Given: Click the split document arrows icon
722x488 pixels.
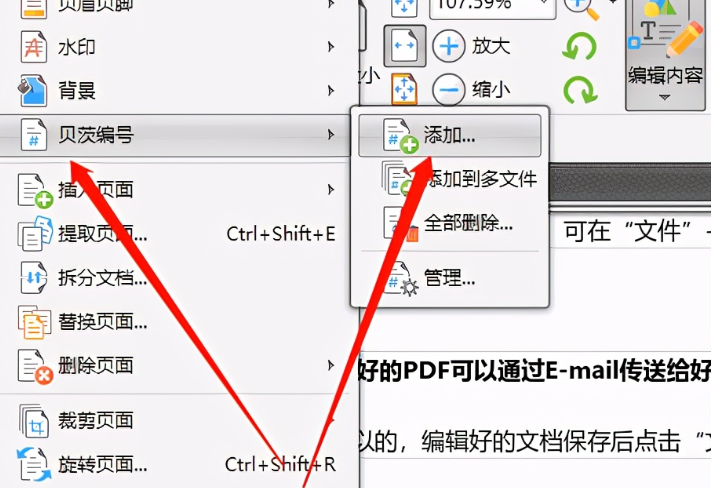Looking at the screenshot, I should [x=34, y=278].
